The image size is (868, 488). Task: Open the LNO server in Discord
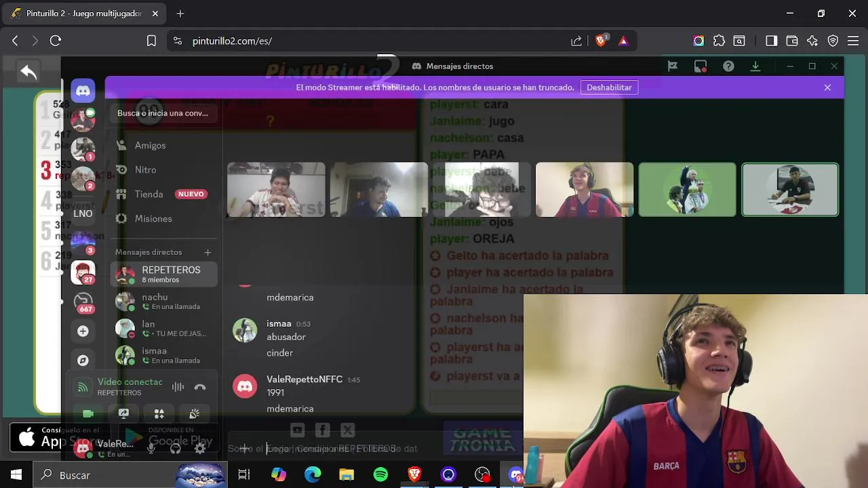pos(83,213)
